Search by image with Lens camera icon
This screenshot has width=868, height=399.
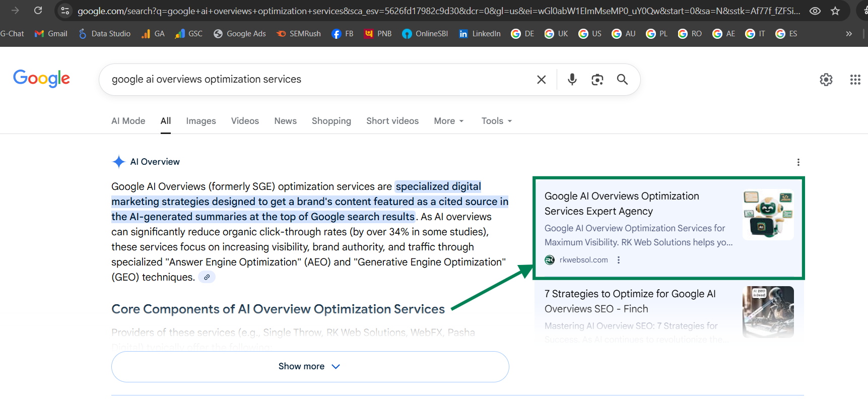click(597, 80)
